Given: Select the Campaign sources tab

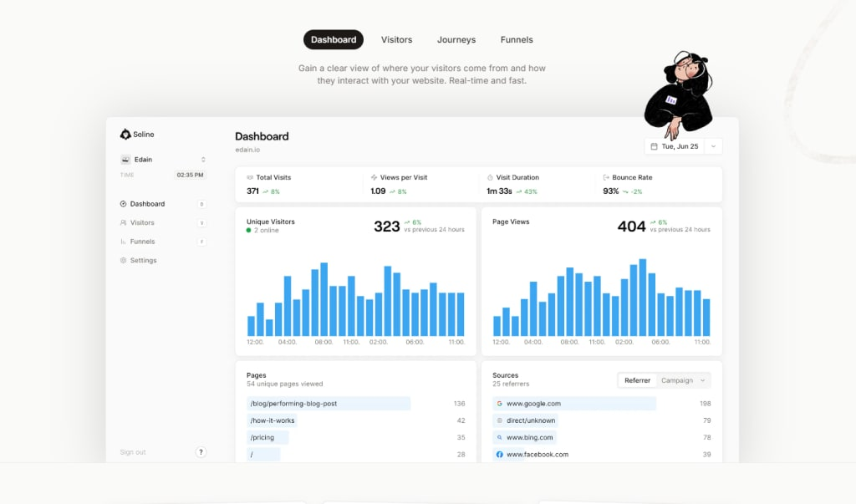Looking at the screenshot, I should pos(677,380).
